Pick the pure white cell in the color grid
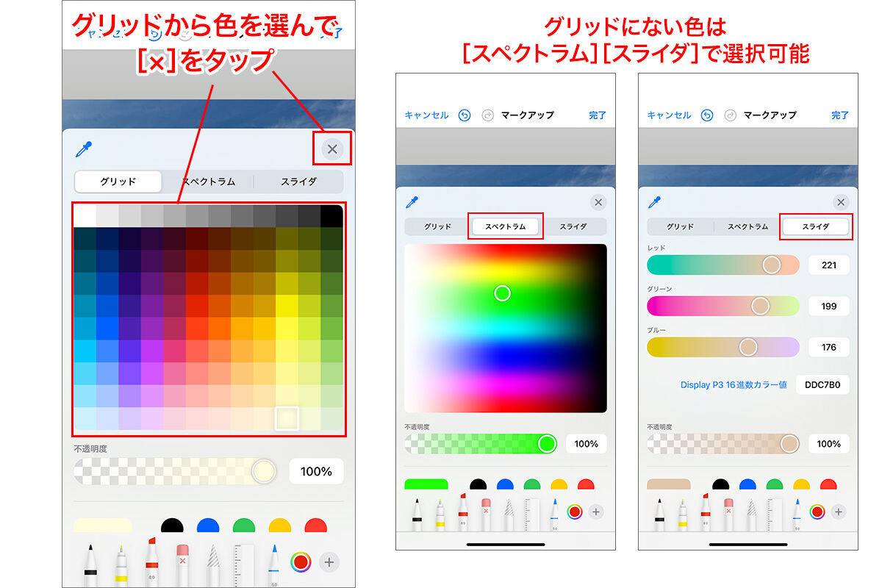 click(x=85, y=215)
